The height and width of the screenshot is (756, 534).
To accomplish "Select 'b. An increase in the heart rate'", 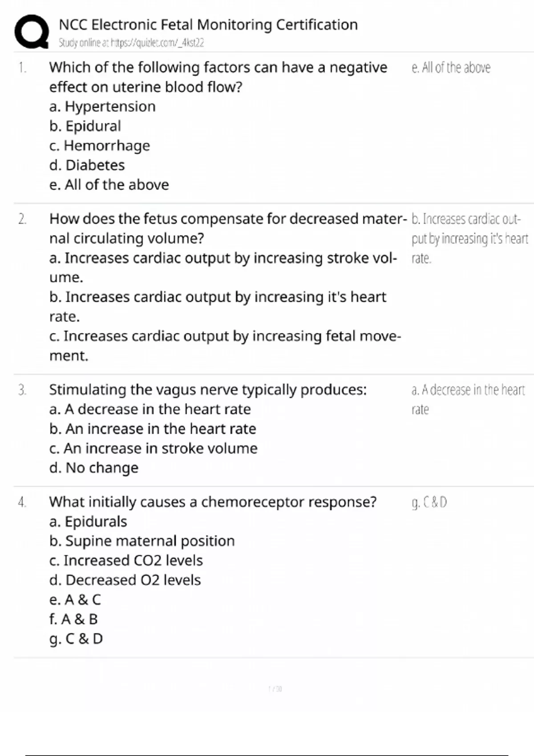I will coord(153,429).
